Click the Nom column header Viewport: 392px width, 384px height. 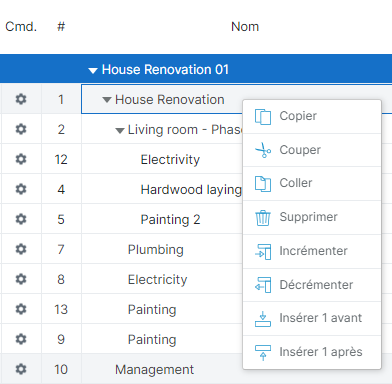click(245, 27)
